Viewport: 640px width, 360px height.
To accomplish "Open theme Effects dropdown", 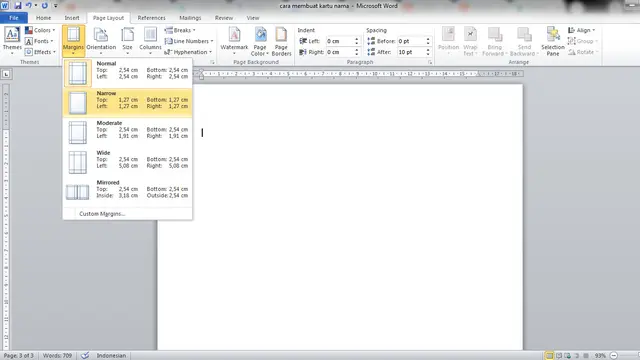I will pos(40,52).
